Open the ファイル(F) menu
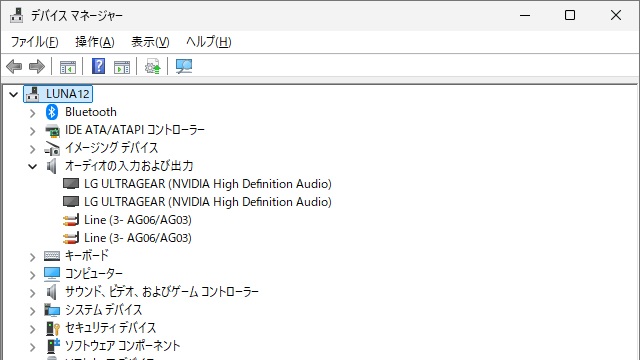Screen dimensions: 640x360 [x=35, y=42]
